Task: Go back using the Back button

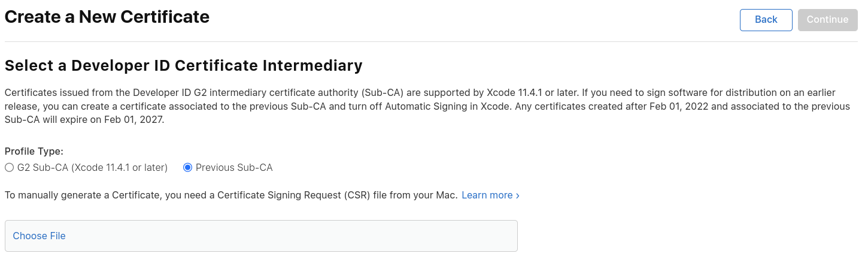Action: (766, 20)
